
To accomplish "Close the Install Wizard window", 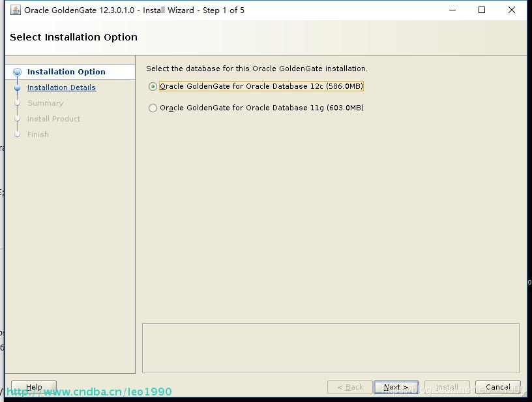I will tap(512, 10).
